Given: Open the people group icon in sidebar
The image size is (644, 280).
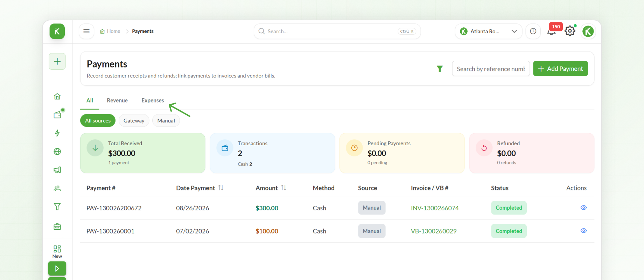Looking at the screenshot, I should click(x=57, y=188).
